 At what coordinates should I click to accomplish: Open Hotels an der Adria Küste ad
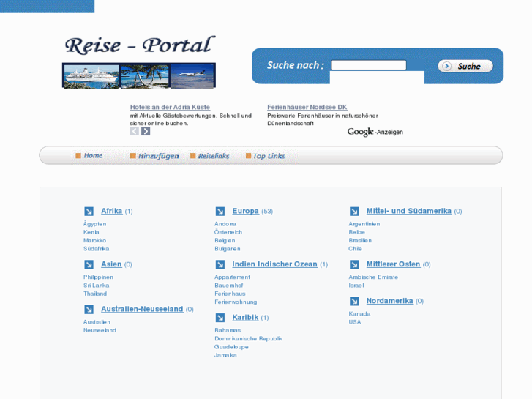tap(170, 108)
